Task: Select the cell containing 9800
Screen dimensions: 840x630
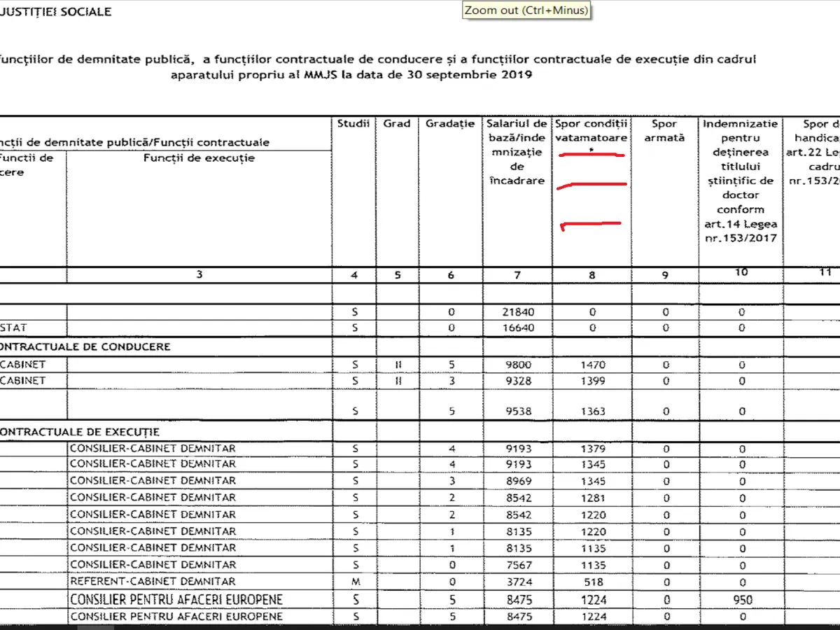Action: point(517,365)
